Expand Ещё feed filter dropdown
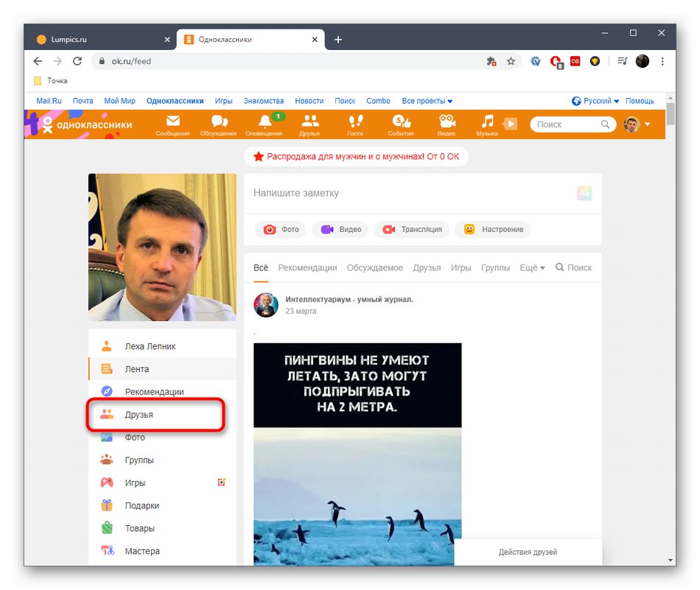 [x=532, y=268]
